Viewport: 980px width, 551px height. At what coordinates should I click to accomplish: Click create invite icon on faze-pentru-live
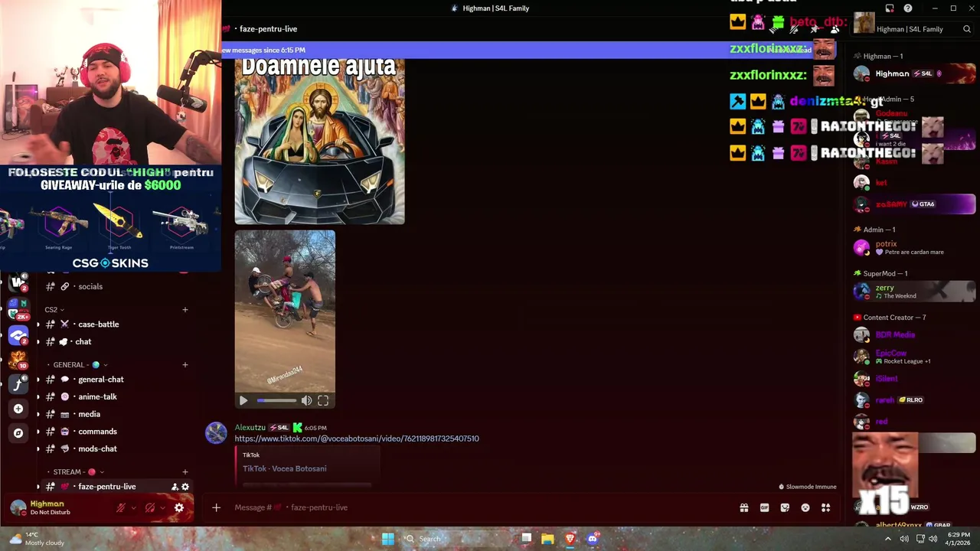[175, 487]
